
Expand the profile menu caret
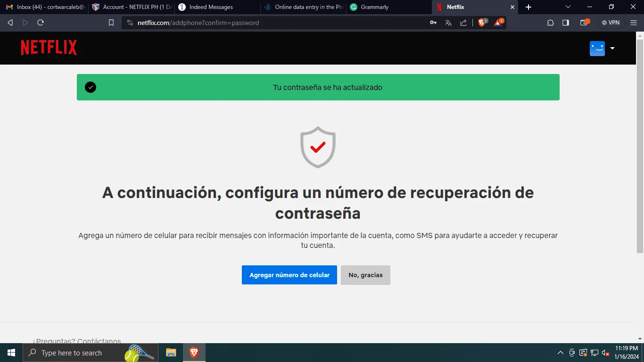(612, 48)
